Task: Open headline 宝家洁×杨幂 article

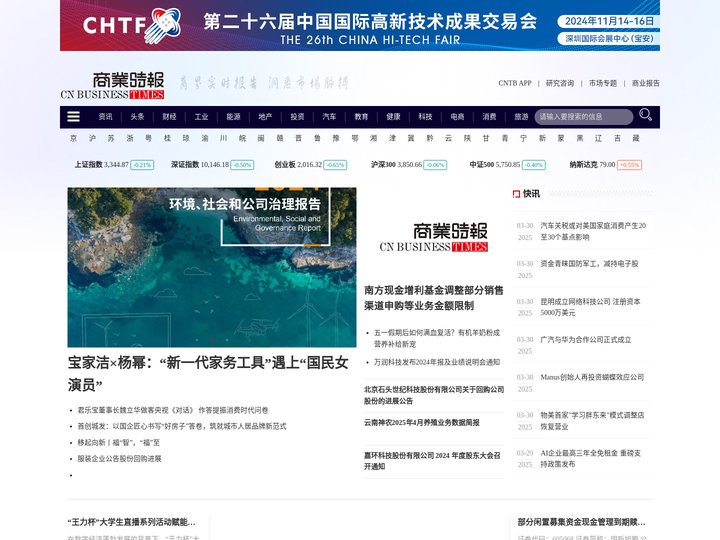Action: [x=208, y=373]
